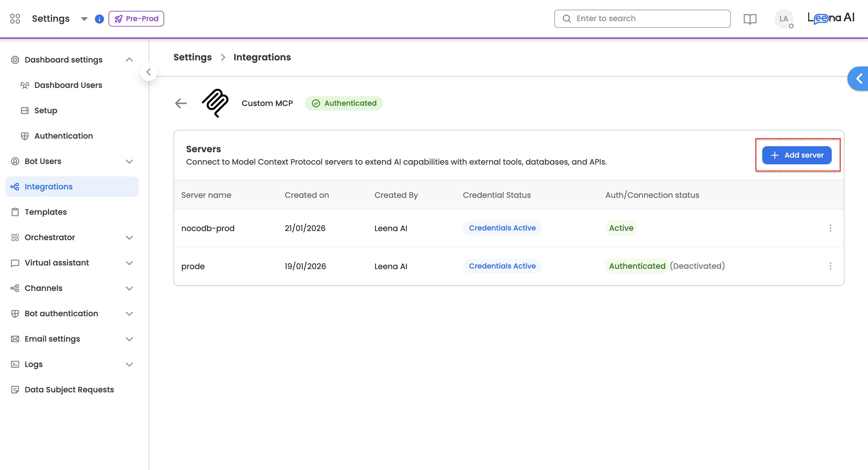Focus the Enter to search field
Screen dimensions: 868x470
[x=647, y=18]
